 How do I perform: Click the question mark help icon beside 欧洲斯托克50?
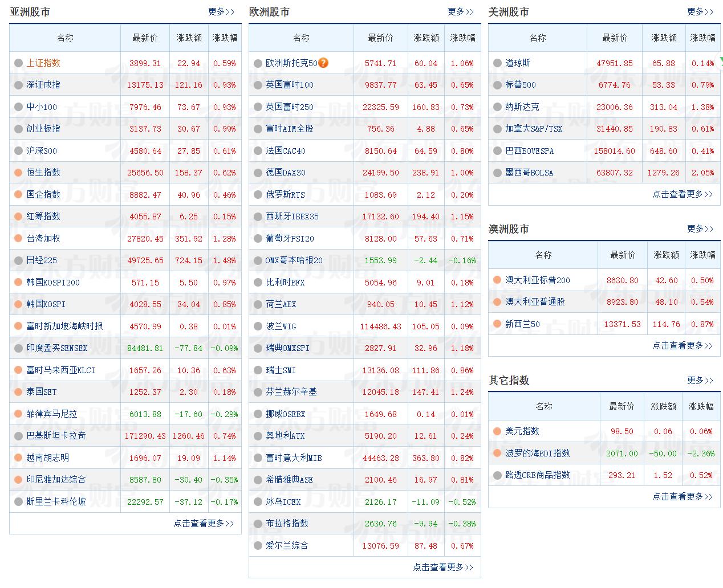(x=323, y=63)
